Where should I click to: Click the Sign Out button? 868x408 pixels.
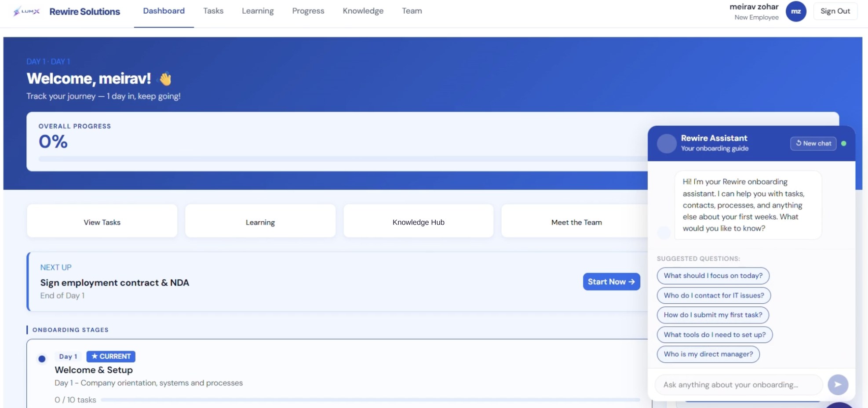click(835, 11)
